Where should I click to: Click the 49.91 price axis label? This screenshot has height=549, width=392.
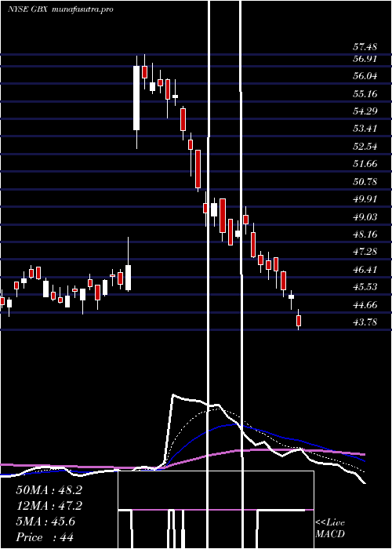click(x=365, y=199)
